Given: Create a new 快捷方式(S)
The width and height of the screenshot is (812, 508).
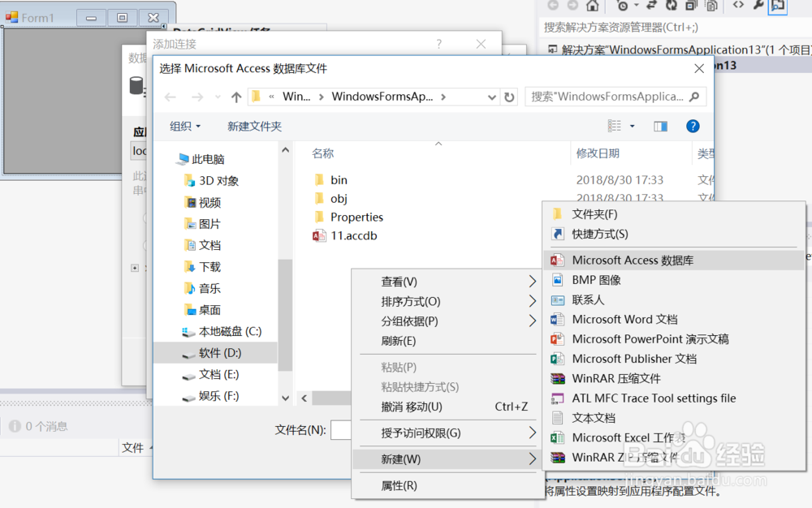Looking at the screenshot, I should point(674,234).
